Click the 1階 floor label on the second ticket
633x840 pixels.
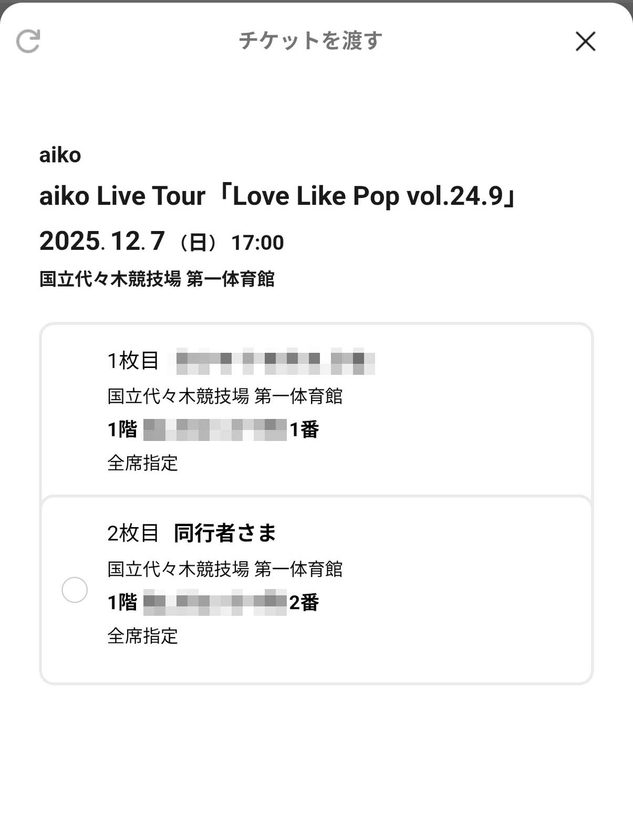(122, 603)
